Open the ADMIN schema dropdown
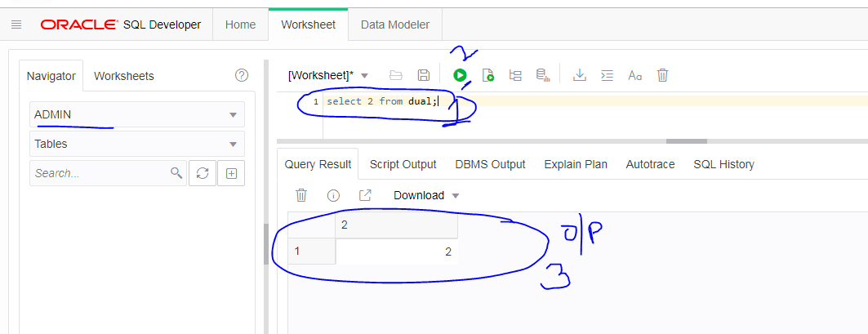 click(x=136, y=114)
